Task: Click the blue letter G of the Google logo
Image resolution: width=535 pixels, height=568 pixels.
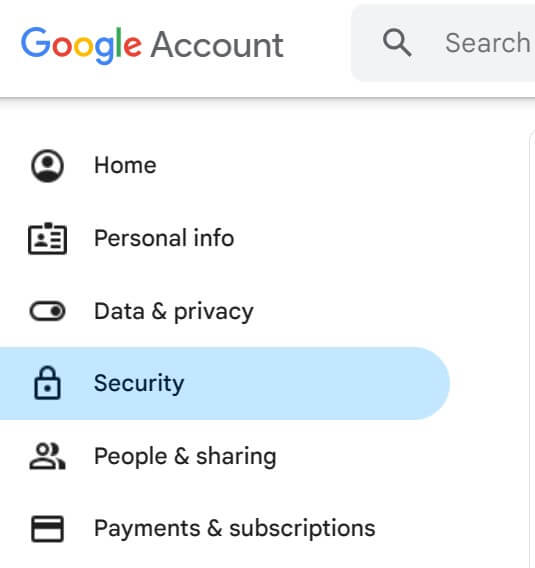Action: pyautogui.click(x=36, y=42)
